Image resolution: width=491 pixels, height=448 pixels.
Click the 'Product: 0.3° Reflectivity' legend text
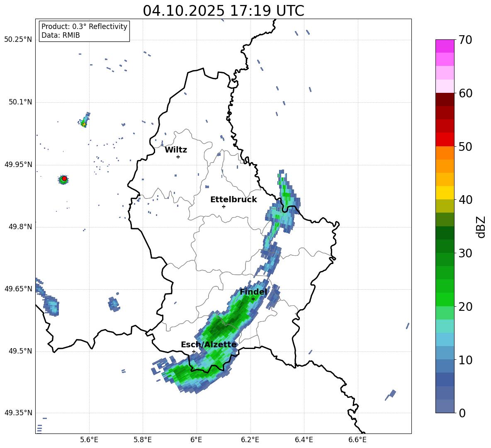click(84, 26)
